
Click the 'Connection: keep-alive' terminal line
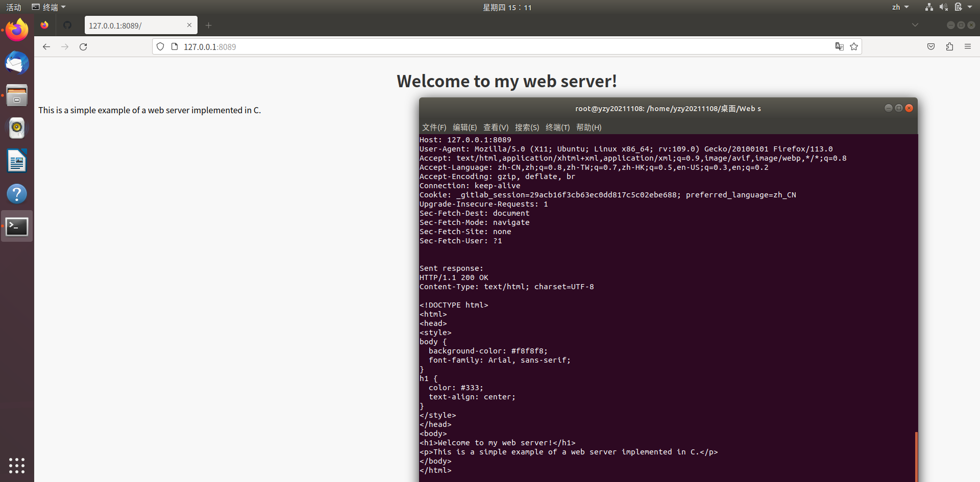[x=470, y=186]
